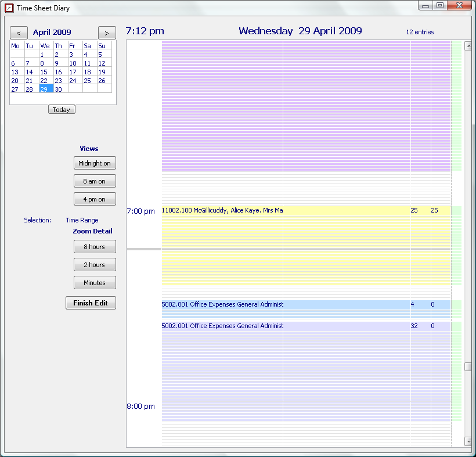
Task: Go to previous month in calendar
Action: tap(19, 33)
